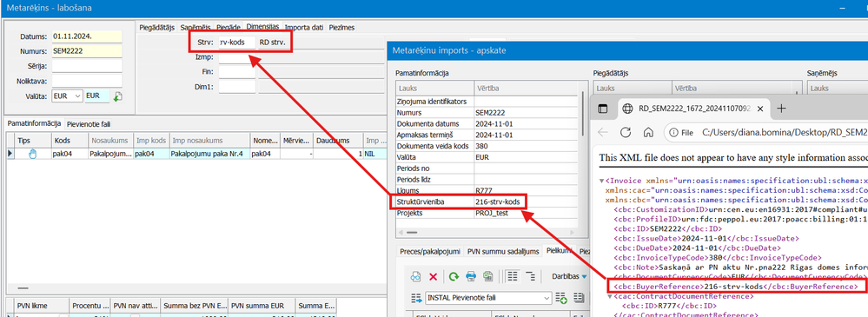868x317 pixels.
Task: Click the PVN likme column header
Action: click(42, 306)
